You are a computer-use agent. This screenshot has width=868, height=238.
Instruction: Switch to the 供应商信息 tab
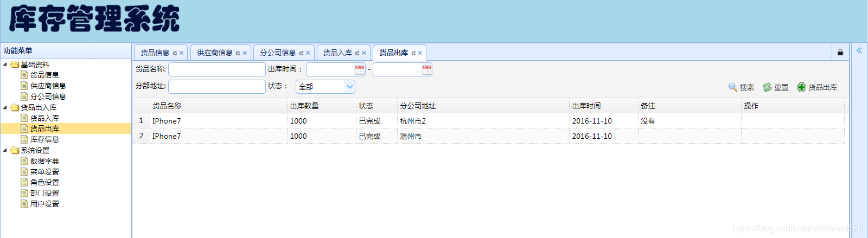tap(215, 53)
